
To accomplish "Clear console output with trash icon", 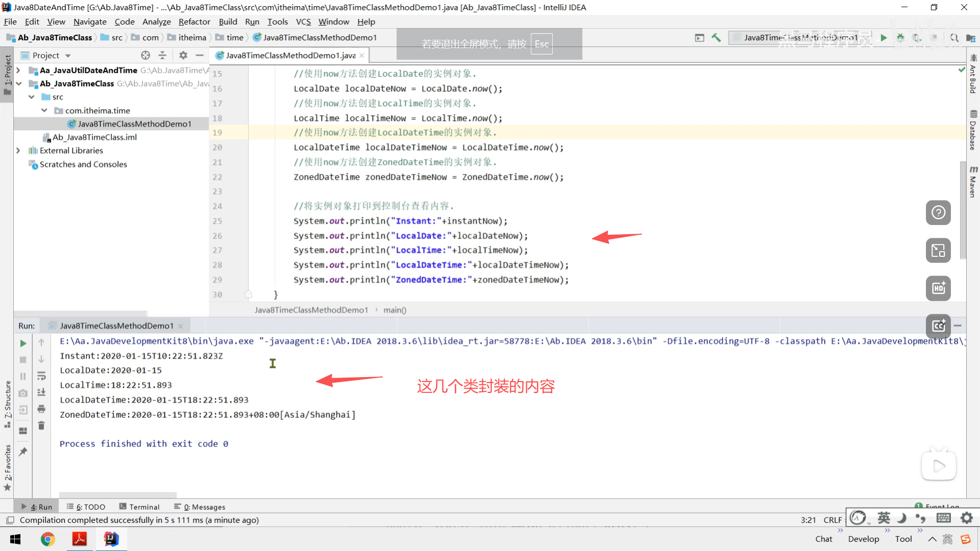I will (41, 425).
